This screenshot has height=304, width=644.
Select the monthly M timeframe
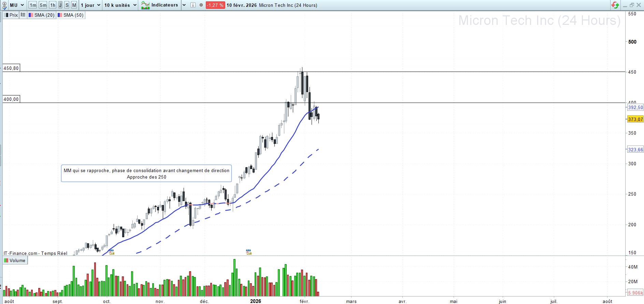74,5
